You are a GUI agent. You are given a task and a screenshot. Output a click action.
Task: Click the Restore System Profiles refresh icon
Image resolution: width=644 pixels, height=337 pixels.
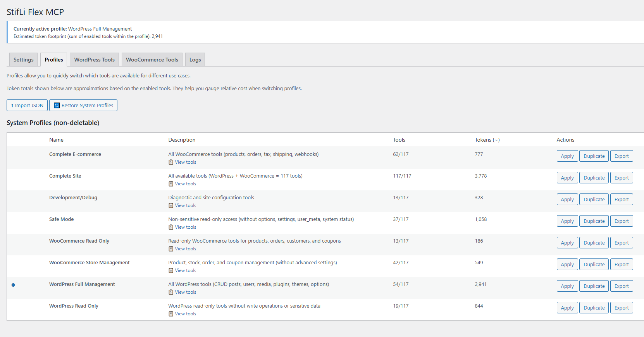[x=57, y=106]
